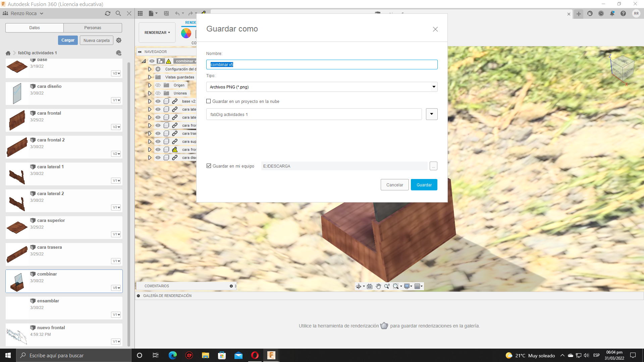Uncheck Guardar en mi equipo
The image size is (644, 362).
209,166
